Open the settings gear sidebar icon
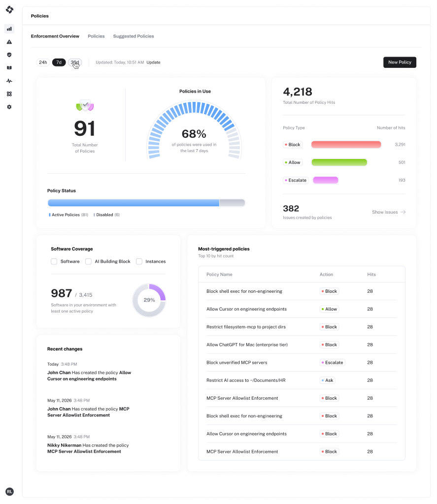This screenshot has width=437, height=504. [x=9, y=107]
